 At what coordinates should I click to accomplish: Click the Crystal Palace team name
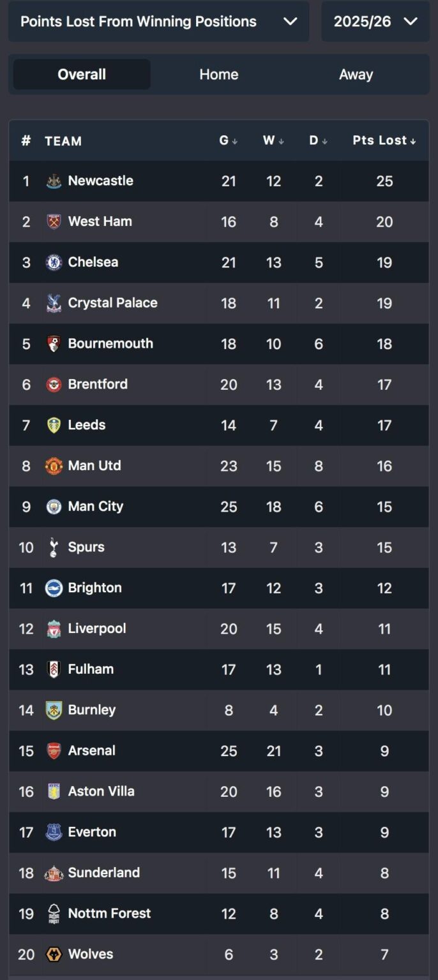pos(113,303)
